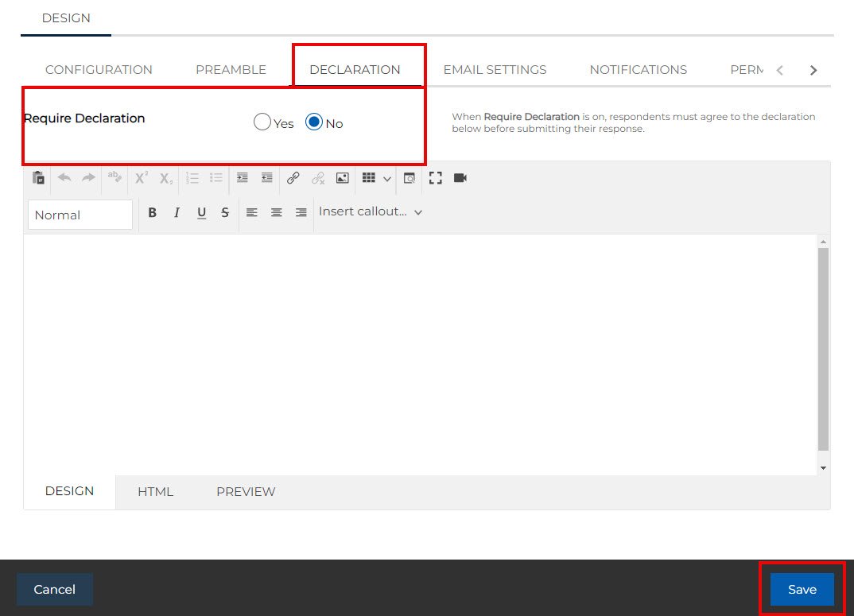This screenshot has width=854, height=616.
Task: Open the Insert callout dropdown
Action: (370, 212)
